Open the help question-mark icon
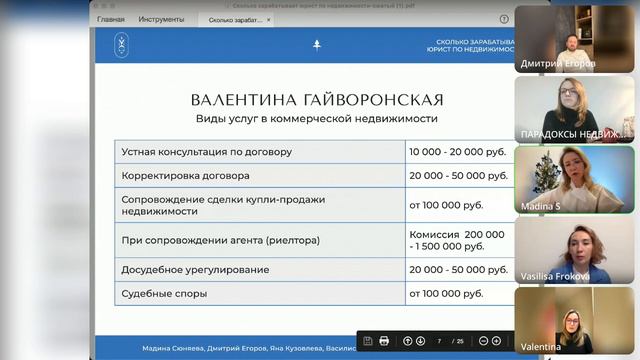This screenshot has height=360, width=640. pos(504,19)
